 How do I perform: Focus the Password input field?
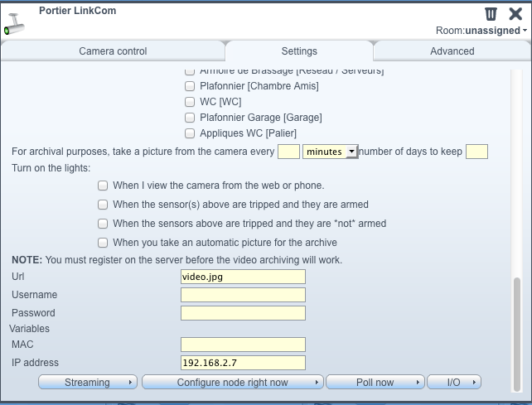[243, 313]
